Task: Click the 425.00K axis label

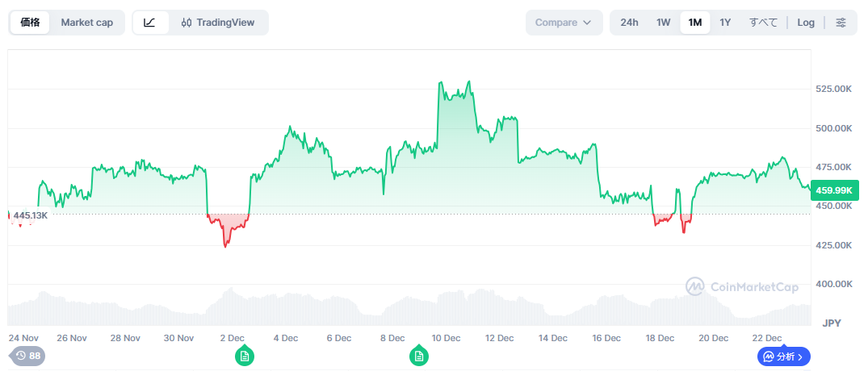Action: pos(833,245)
